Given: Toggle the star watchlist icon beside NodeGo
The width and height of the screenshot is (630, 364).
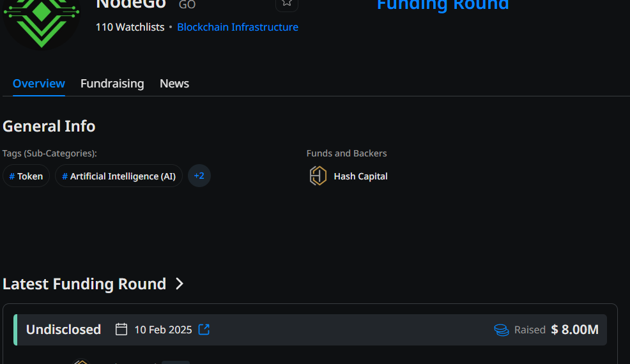Looking at the screenshot, I should pos(287,3).
